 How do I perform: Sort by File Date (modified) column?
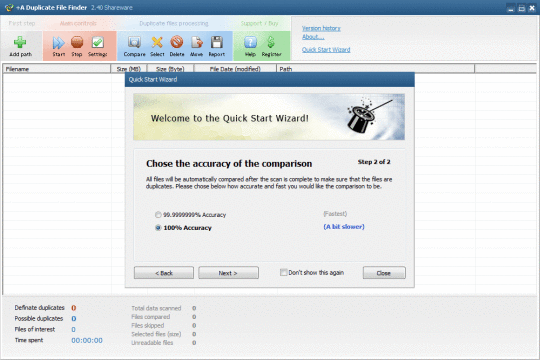click(x=235, y=69)
